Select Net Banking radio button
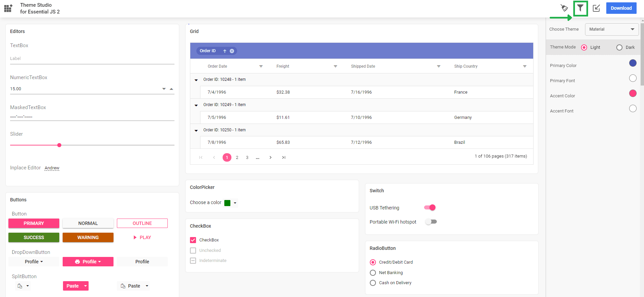This screenshot has width=644, height=297. coord(373,273)
